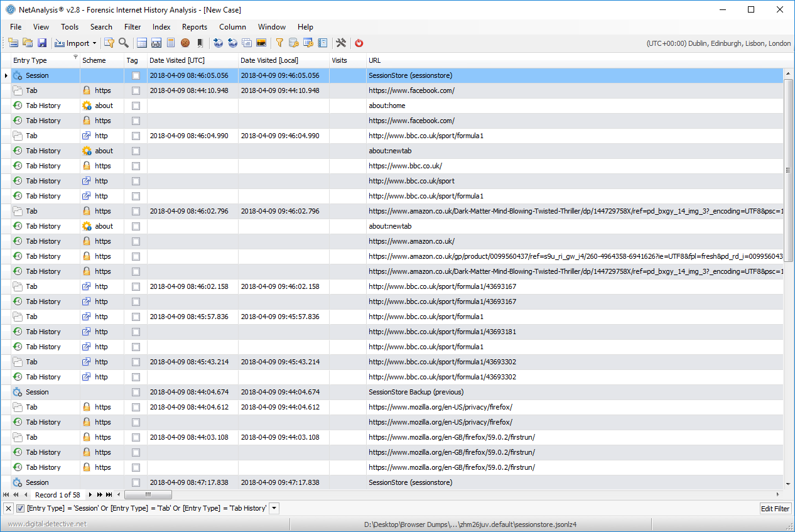Open the Import dropdown arrow

[94, 43]
